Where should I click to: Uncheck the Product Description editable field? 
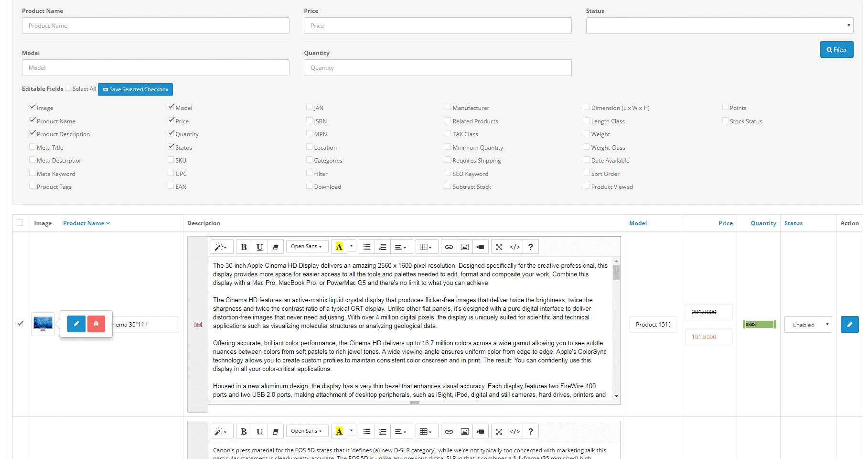[32, 133]
